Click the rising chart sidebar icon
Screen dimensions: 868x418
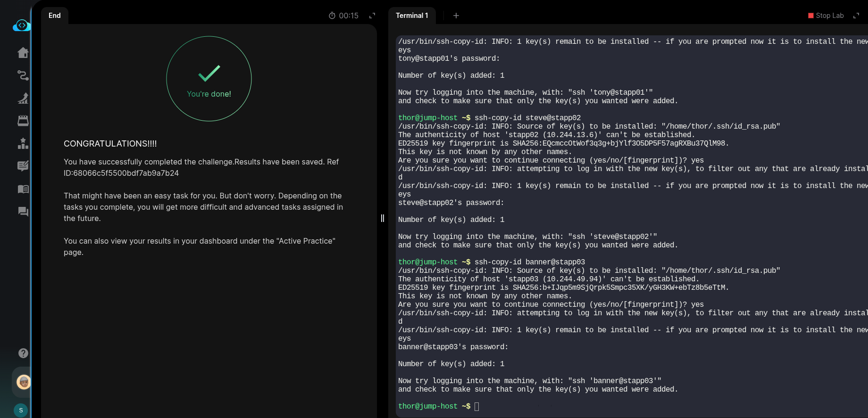pyautogui.click(x=23, y=98)
